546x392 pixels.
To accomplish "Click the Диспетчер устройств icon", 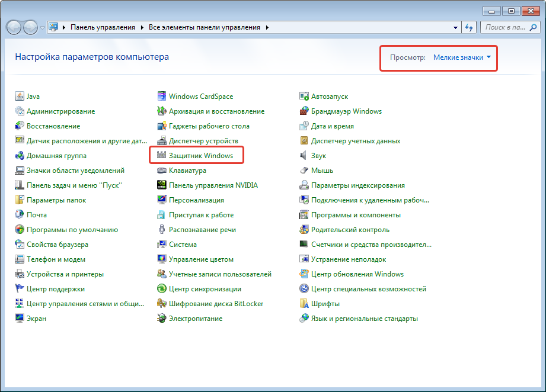I will [162, 141].
